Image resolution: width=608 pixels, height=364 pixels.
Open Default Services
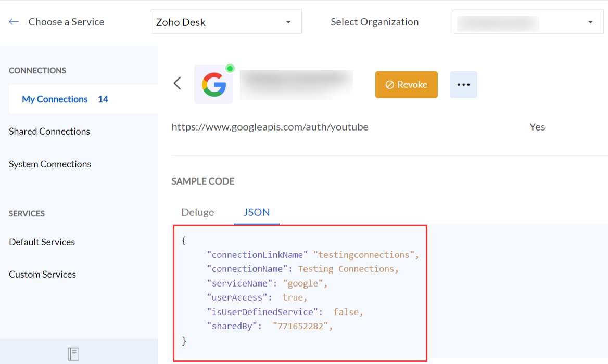point(42,242)
